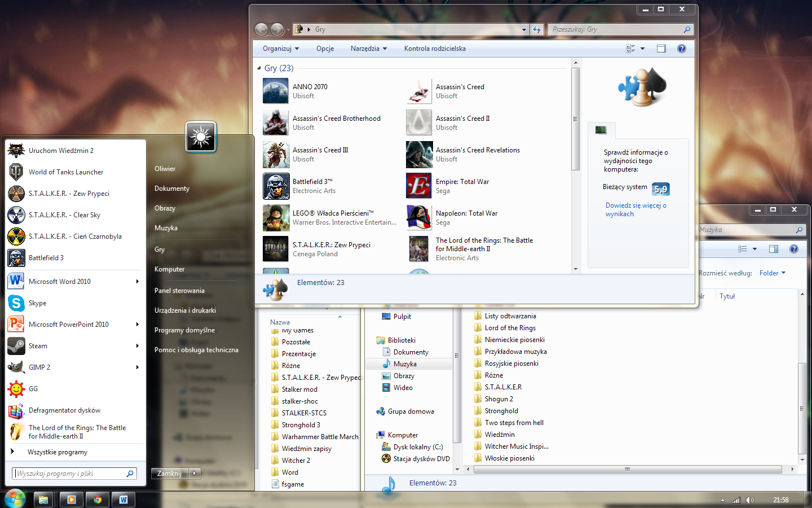
Task: Toggle preview pane in Gry window
Action: 661,49
